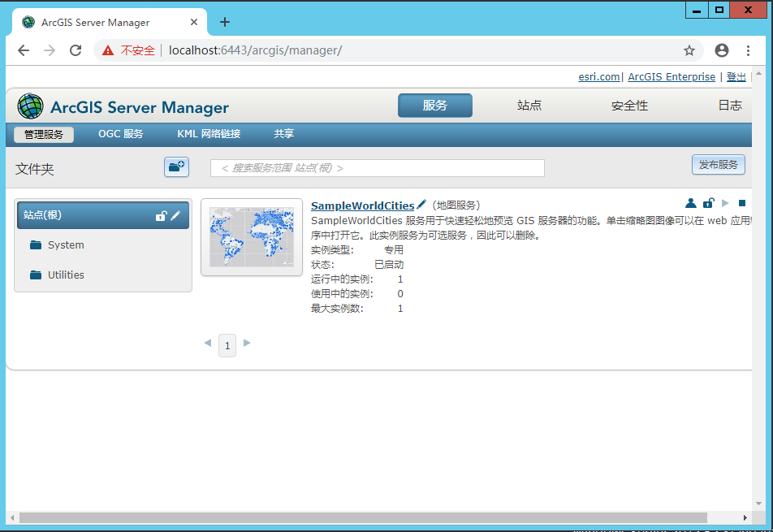Click the 登出 sign-out link
Screen dimensions: 773x532
736,77
